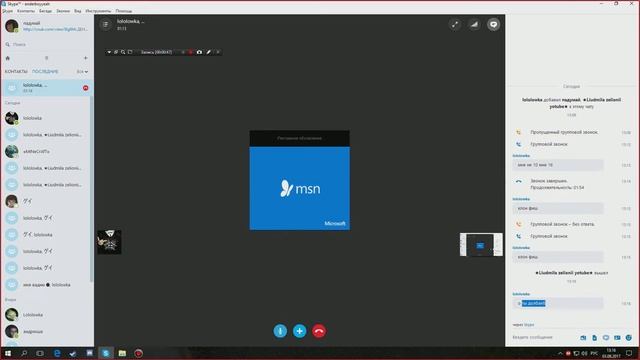
Task: Expand the Все contact filter dropdown
Action: coord(82,72)
